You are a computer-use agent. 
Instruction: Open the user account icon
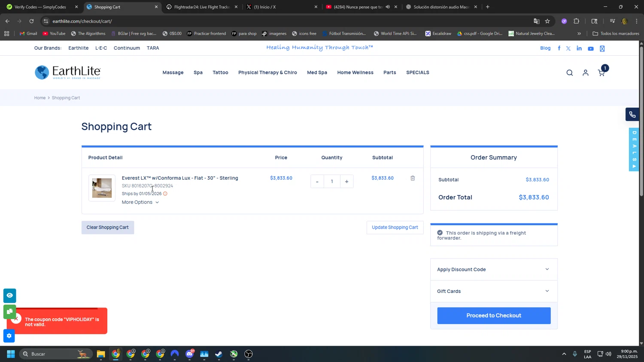(x=586, y=73)
